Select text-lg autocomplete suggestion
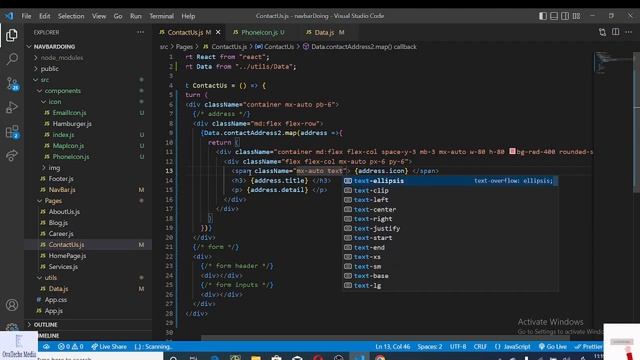This screenshot has height=360, width=640. pos(450,286)
